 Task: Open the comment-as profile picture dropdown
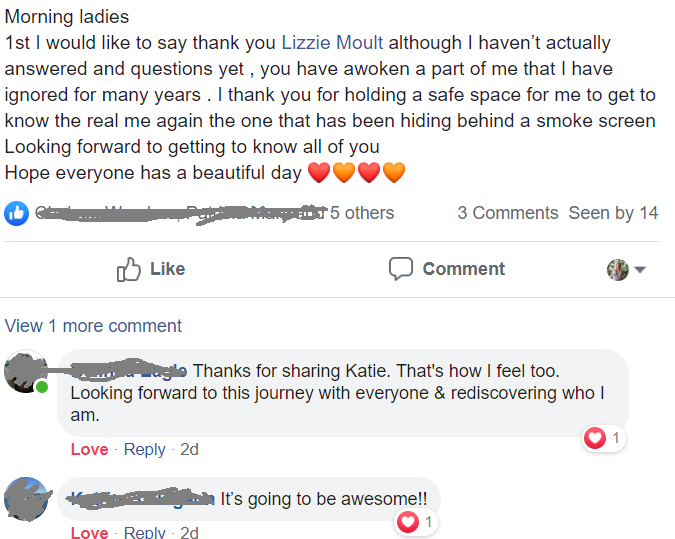[x=626, y=270]
